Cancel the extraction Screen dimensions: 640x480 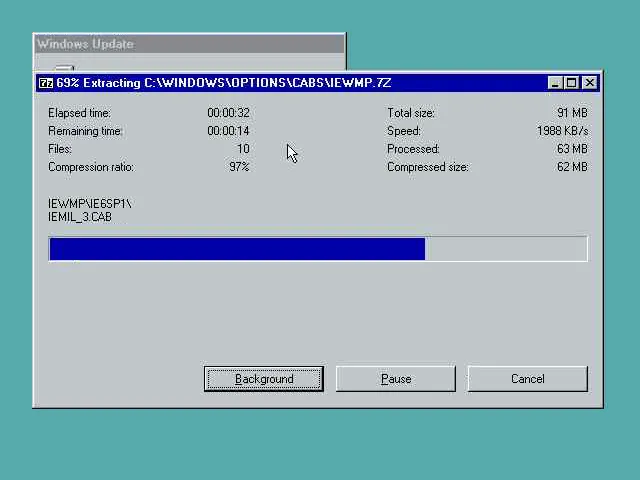[527, 379]
